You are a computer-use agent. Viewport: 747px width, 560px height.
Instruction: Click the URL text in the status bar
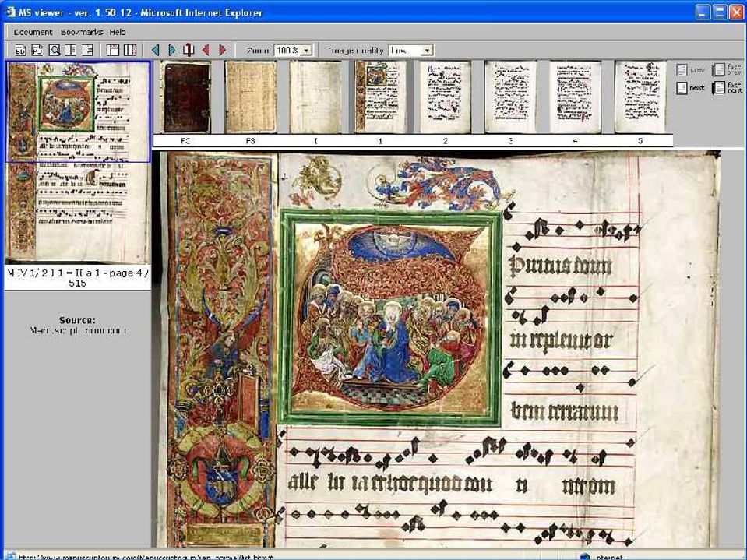146,557
